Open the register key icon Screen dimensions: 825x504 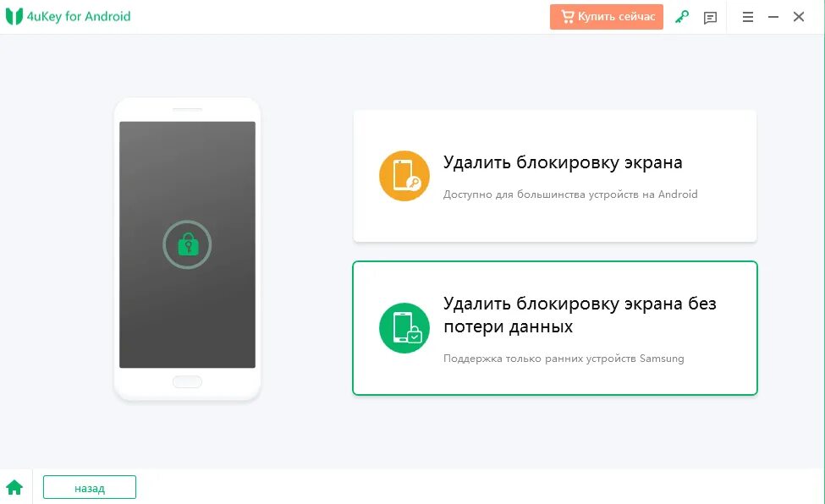(682, 17)
